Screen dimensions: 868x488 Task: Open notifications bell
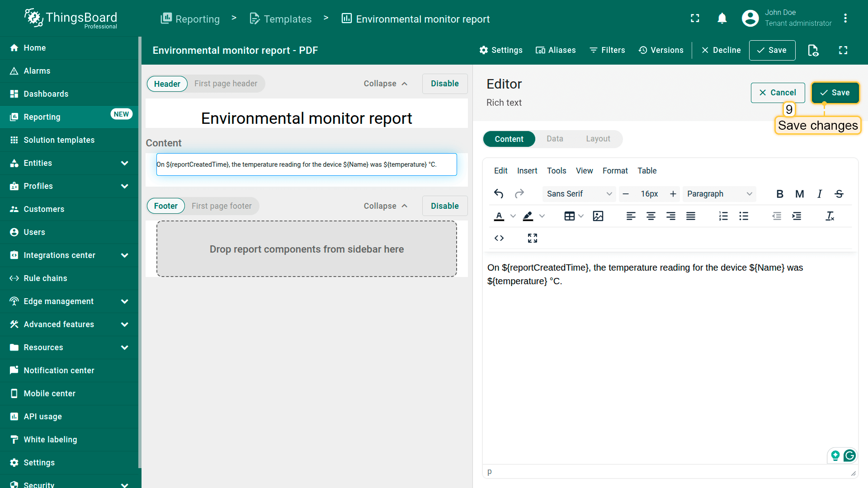pos(722,18)
